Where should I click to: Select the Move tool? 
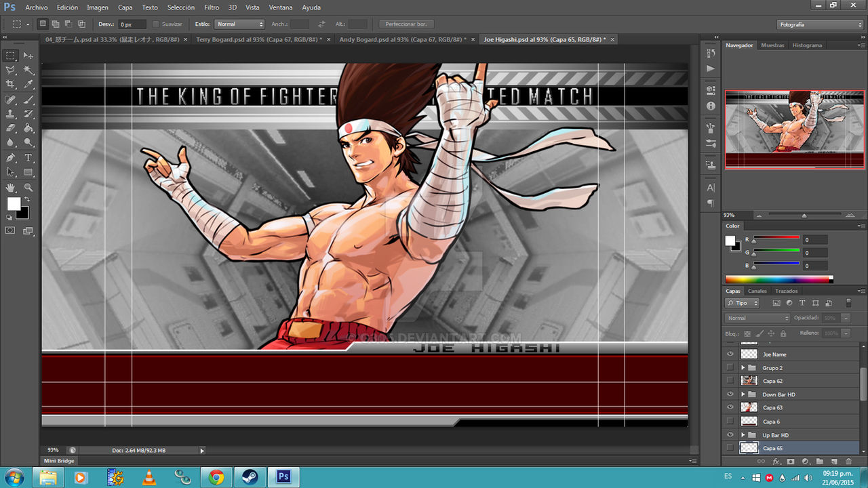pos(28,56)
